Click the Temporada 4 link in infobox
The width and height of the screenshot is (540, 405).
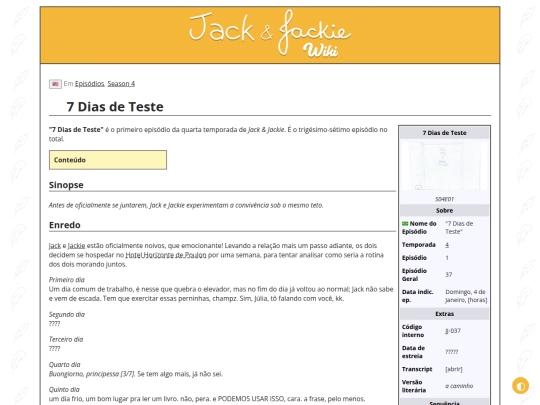click(447, 245)
